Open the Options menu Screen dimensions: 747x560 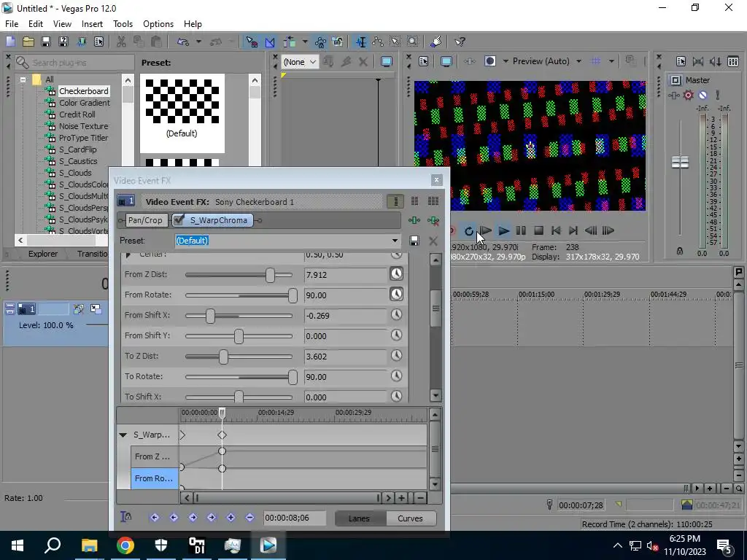pyautogui.click(x=158, y=24)
